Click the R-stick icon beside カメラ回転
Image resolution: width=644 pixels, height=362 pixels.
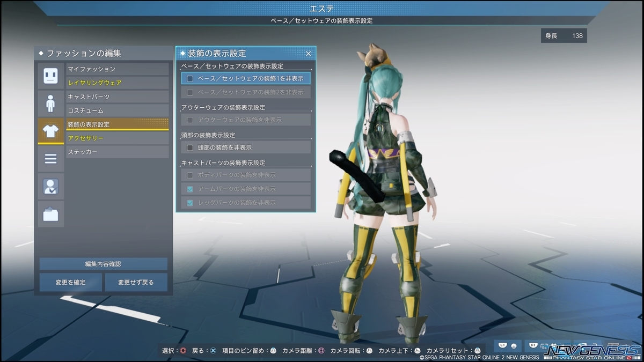[x=369, y=351]
